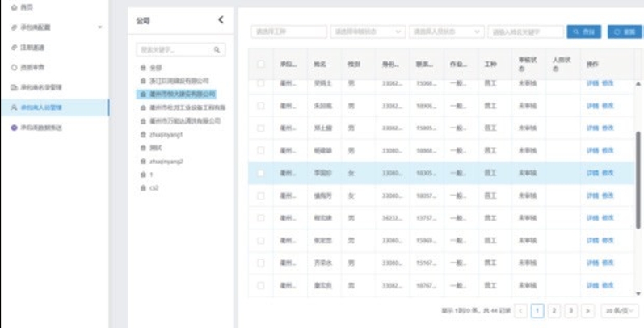
Task: Click the table's vertical scrollbar
Action: point(640,162)
